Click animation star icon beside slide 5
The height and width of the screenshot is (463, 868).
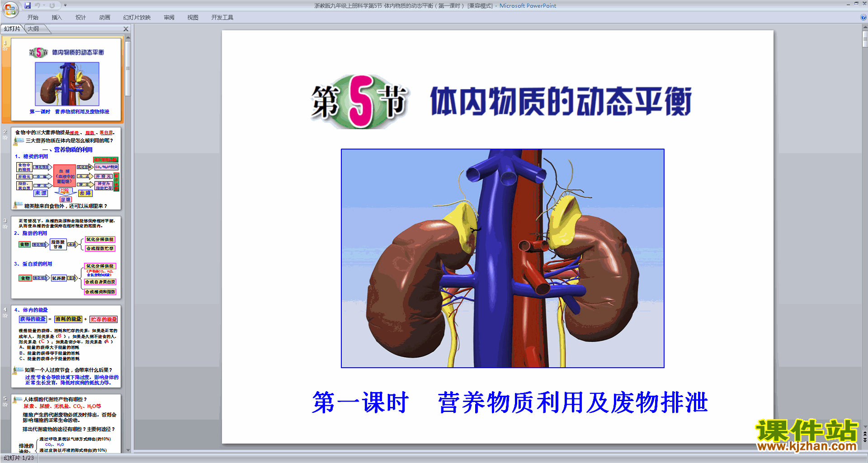tap(5, 404)
